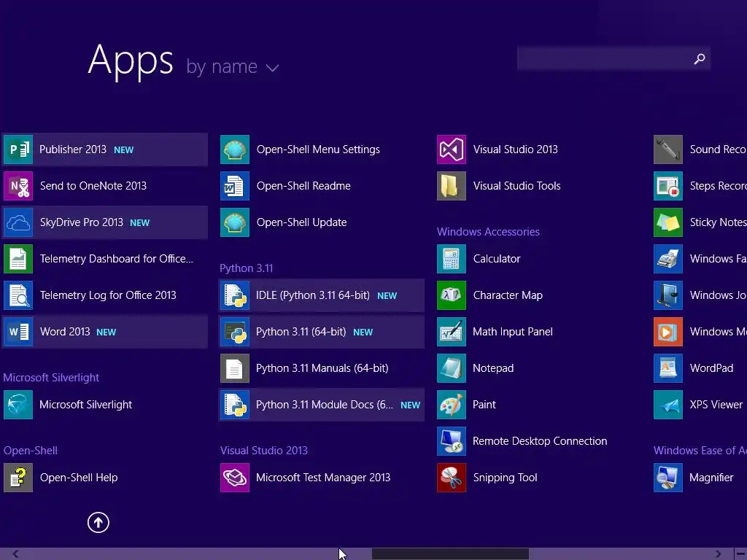The image size is (747, 560).
Task: Open the Sound Recorder icon
Action: (668, 149)
